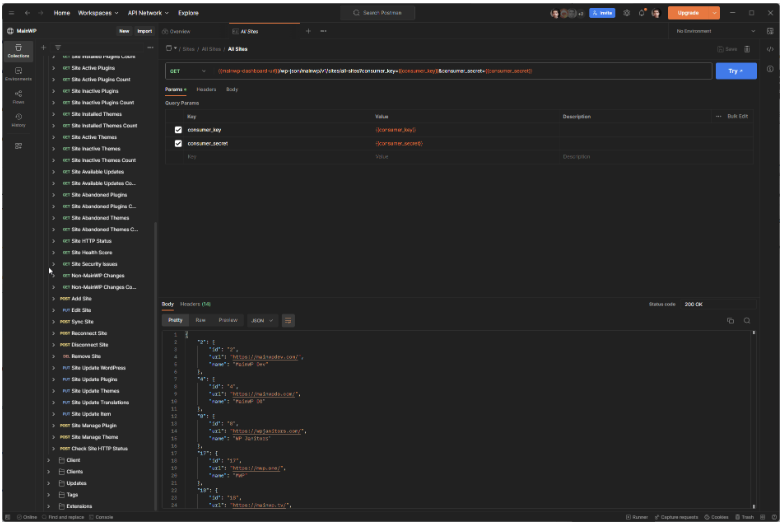Click the plus icon to create collection
Image resolution: width=784 pixels, height=524 pixels.
(x=44, y=48)
